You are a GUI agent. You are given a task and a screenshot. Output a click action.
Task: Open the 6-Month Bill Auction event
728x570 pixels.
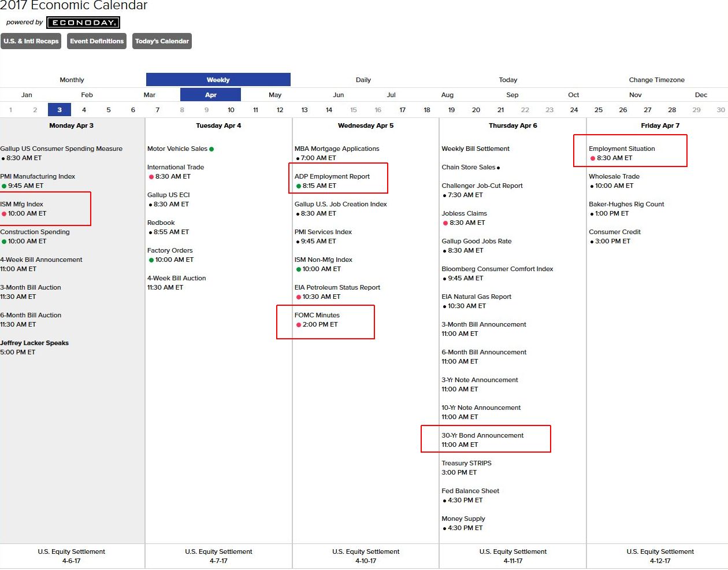click(x=31, y=315)
